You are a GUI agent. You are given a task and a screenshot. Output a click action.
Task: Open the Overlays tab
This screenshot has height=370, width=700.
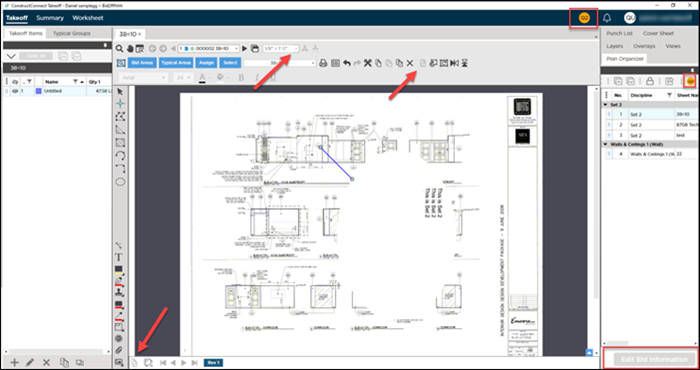[644, 46]
